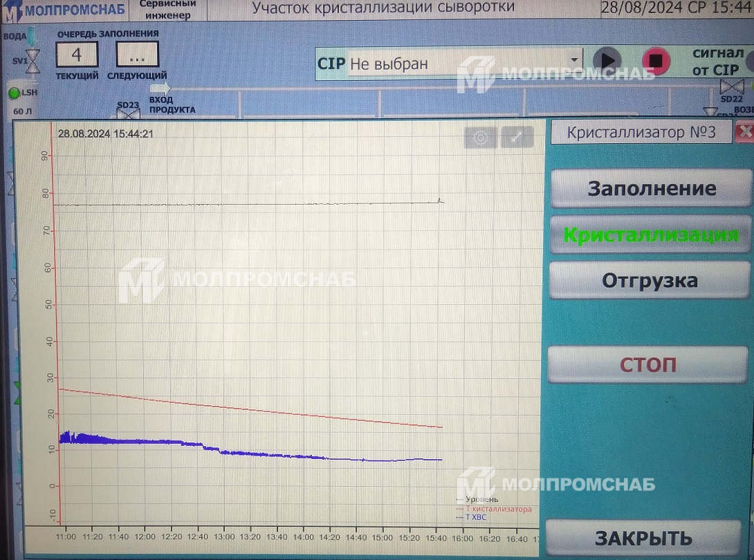Viewport: 754px width, 560px height.
Task: Open the CIP selection dropdown arrow
Action: click(574, 61)
